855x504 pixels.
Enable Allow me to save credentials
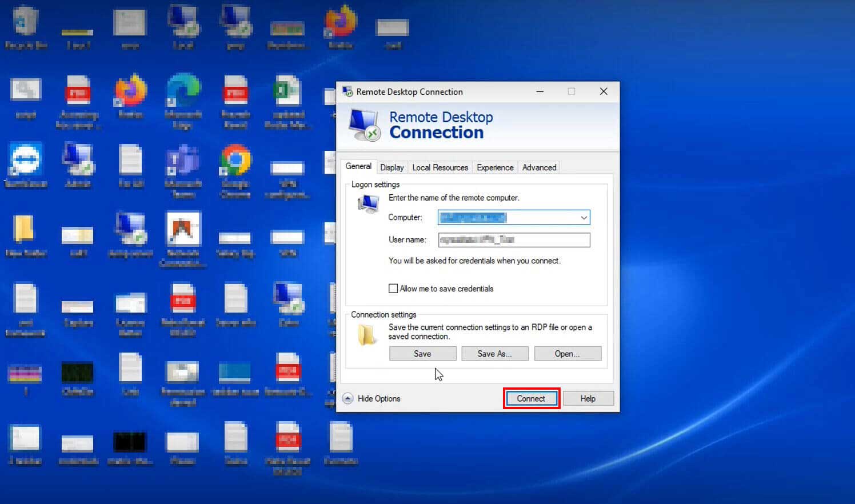tap(393, 289)
